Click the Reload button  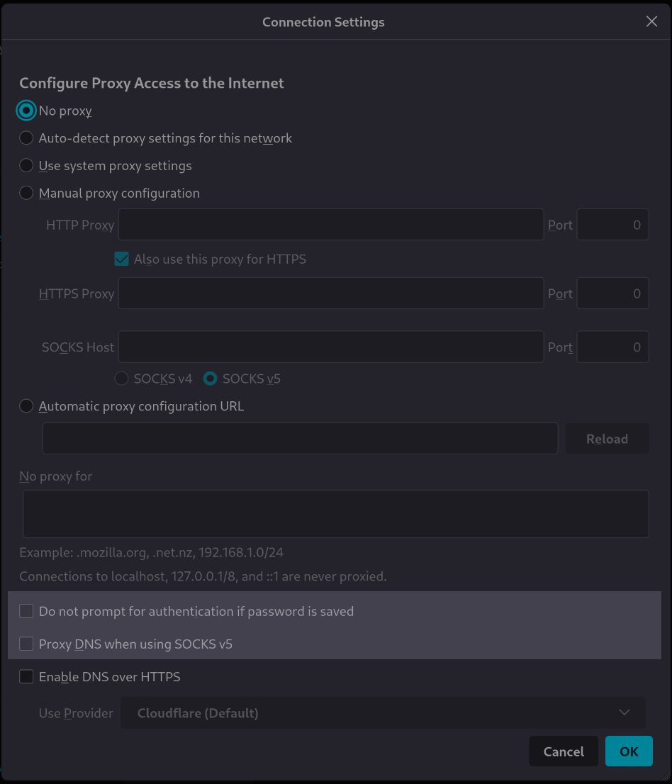pos(607,438)
